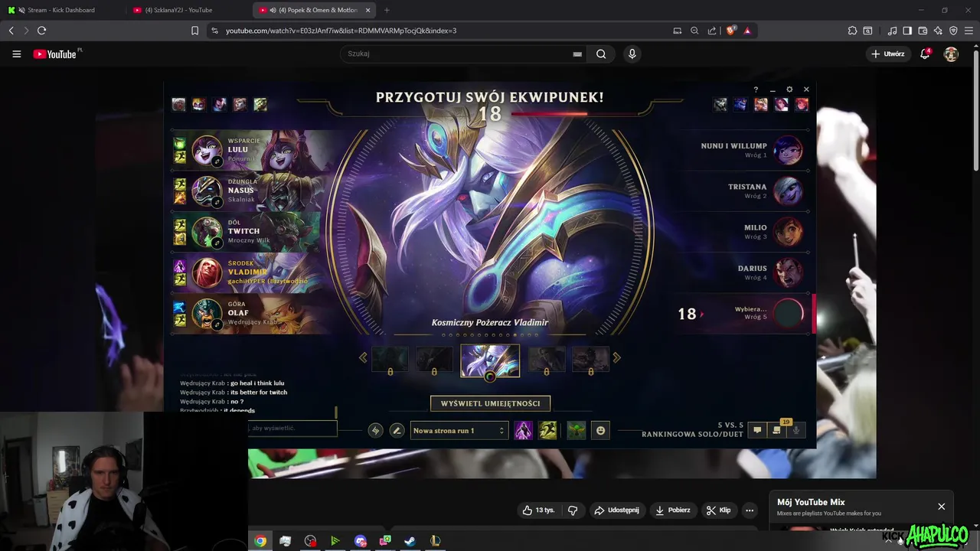Select the Popek & Omen tab
This screenshot has width=980, height=551.
pos(314,10)
